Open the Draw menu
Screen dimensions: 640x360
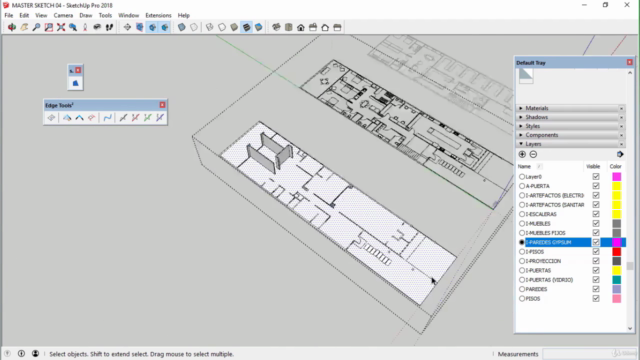pyautogui.click(x=86, y=16)
